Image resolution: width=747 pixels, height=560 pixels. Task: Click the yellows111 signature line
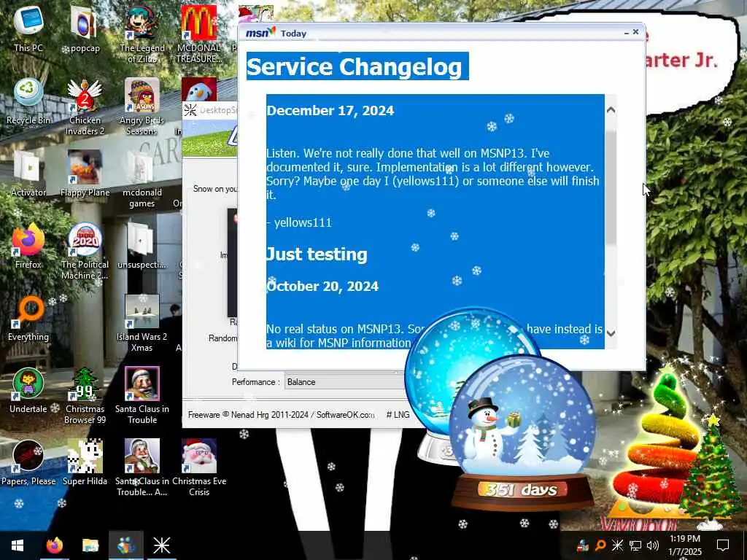point(299,222)
